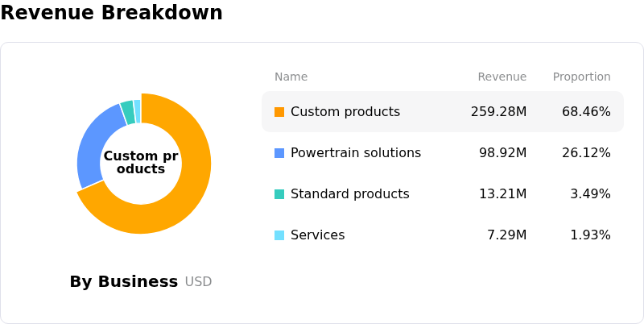Click the Standard products row name
The width and height of the screenshot is (644, 324).
350,194
